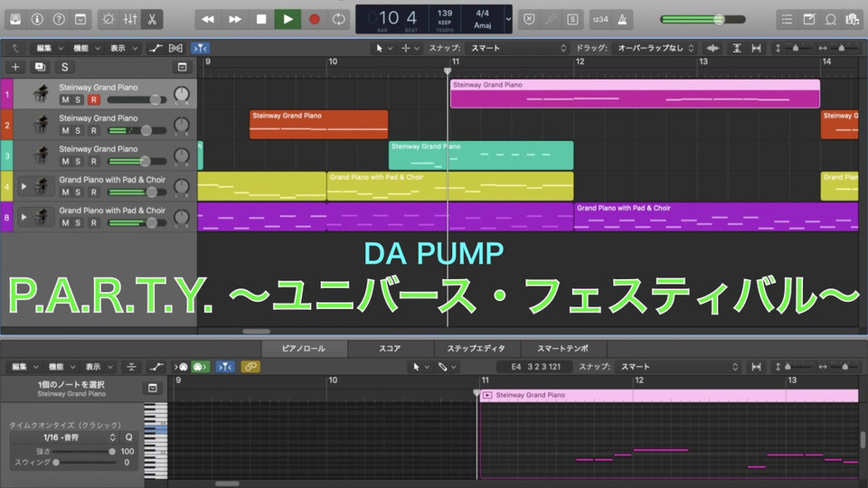This screenshot has width=868, height=488.
Task: Start recording with the Record button
Action: [x=315, y=19]
